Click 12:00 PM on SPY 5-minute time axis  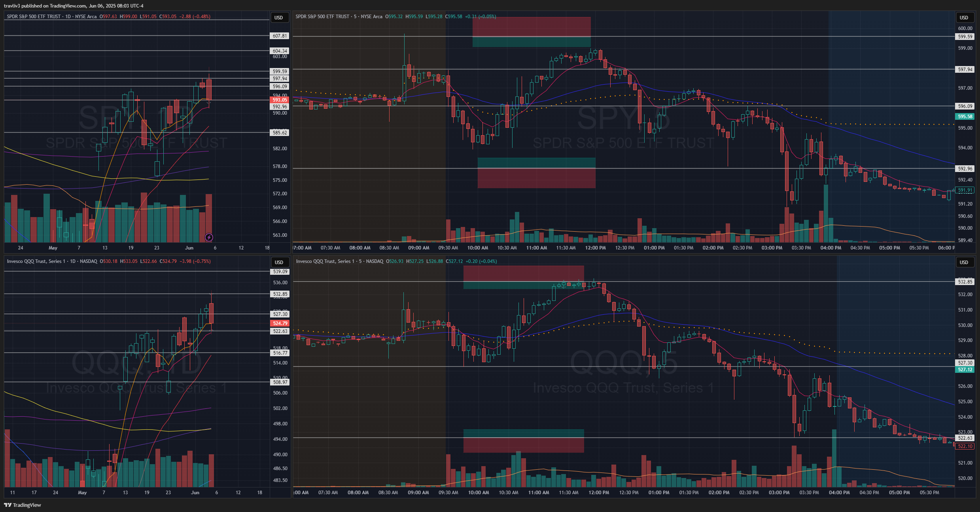click(595, 248)
